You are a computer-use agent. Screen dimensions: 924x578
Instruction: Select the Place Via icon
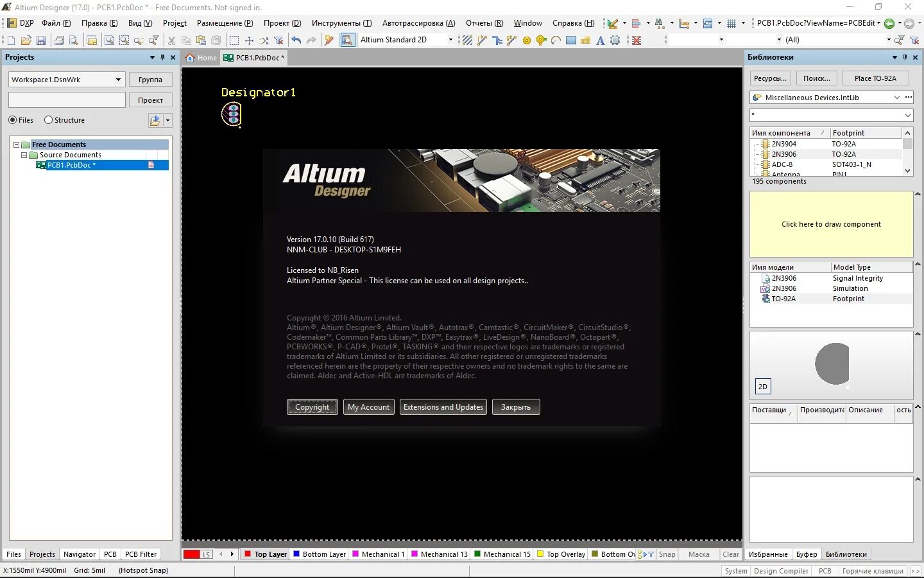click(x=542, y=40)
